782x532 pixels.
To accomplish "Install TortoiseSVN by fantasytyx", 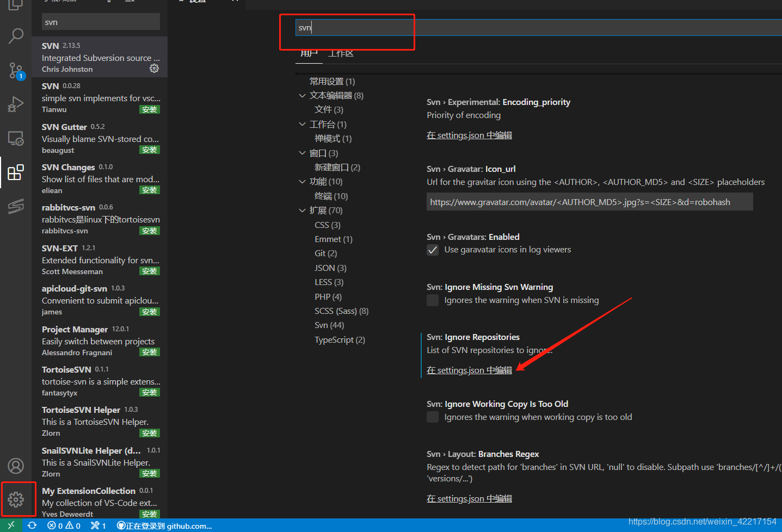I will (150, 392).
